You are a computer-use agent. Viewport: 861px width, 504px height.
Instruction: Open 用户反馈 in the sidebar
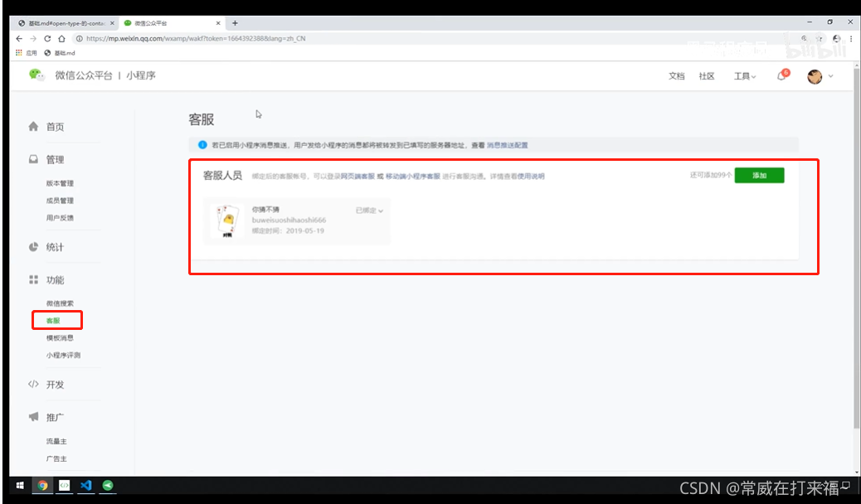pyautogui.click(x=60, y=218)
